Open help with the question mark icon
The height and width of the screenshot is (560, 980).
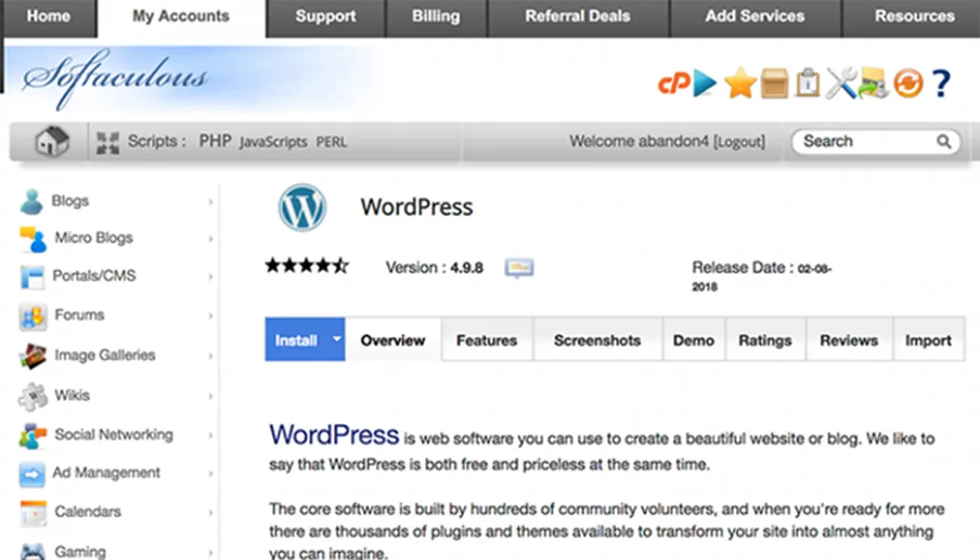[x=941, y=83]
